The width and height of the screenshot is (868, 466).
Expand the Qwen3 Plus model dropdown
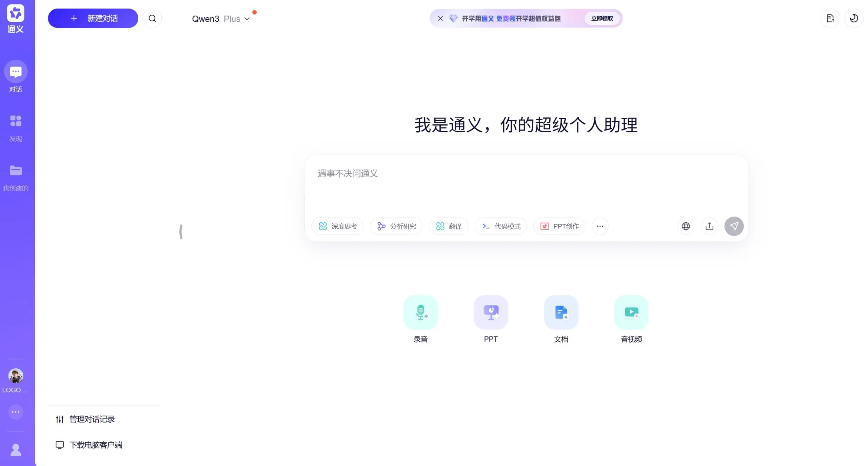[x=221, y=19]
